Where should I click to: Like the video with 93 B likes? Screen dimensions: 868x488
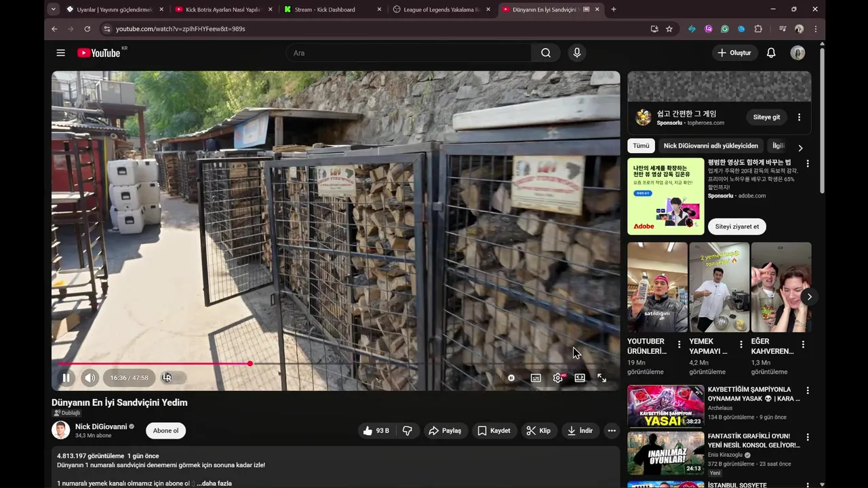(x=376, y=430)
